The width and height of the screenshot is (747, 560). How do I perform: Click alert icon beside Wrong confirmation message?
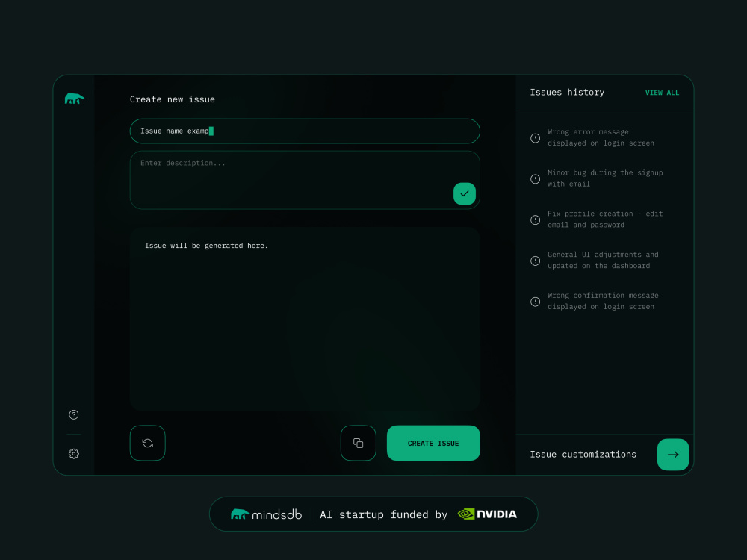[536, 302]
